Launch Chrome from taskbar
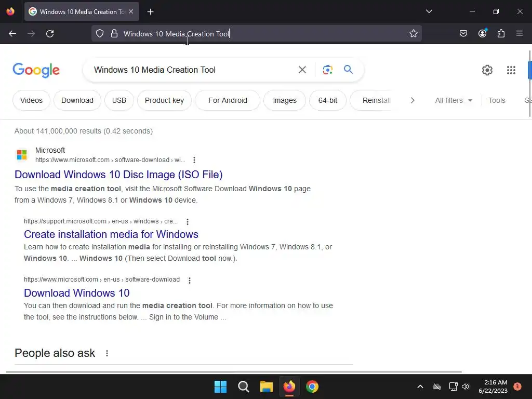532x399 pixels. (x=312, y=387)
